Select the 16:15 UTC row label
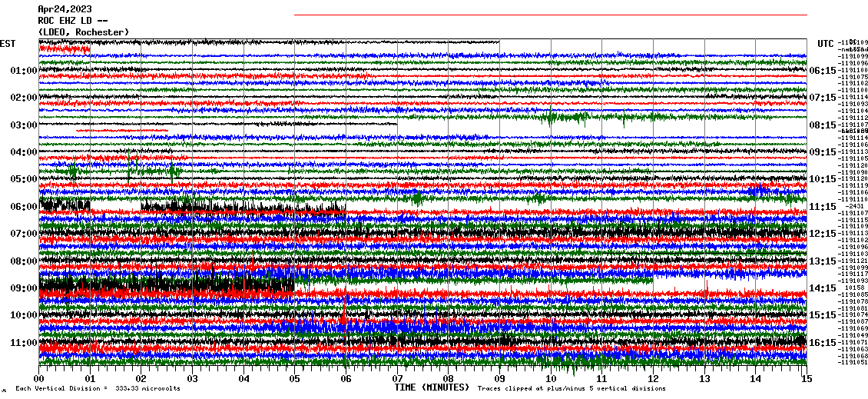The image size is (868, 399). coord(822,343)
